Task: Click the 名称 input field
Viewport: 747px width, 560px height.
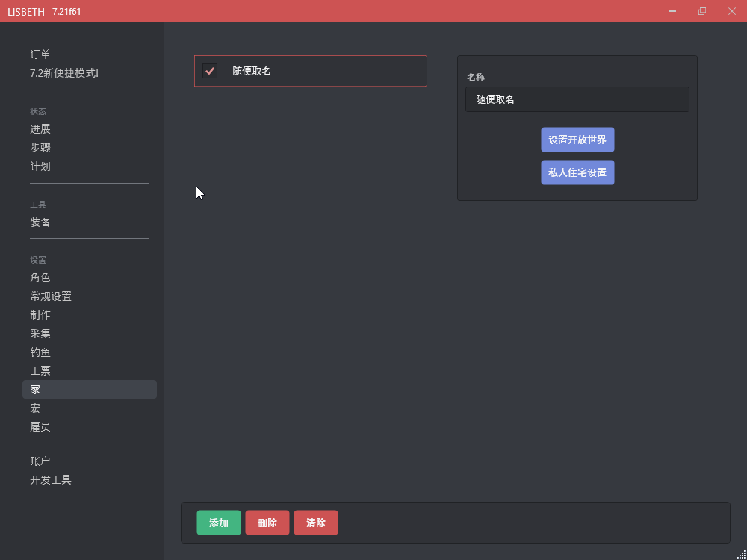Action: (x=577, y=99)
